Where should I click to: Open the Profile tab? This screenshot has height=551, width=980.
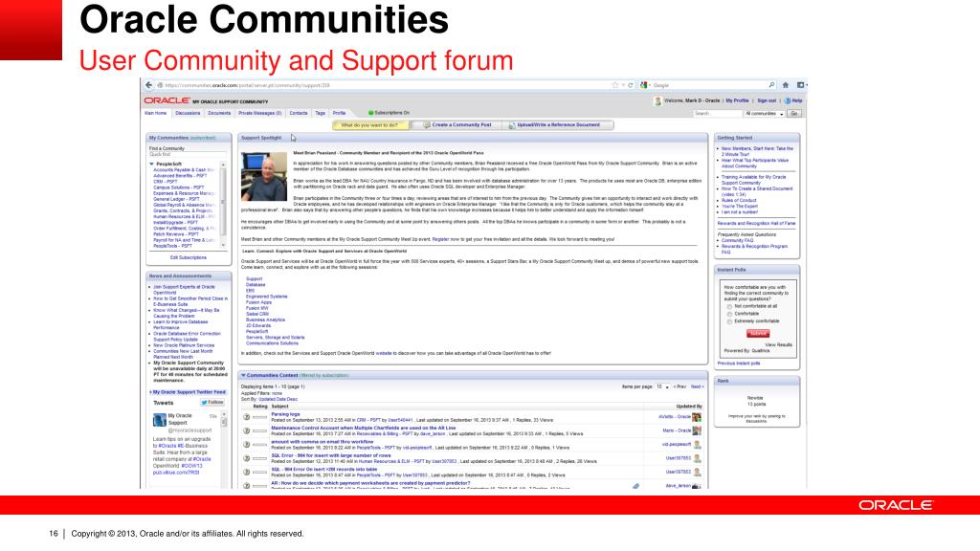point(340,113)
